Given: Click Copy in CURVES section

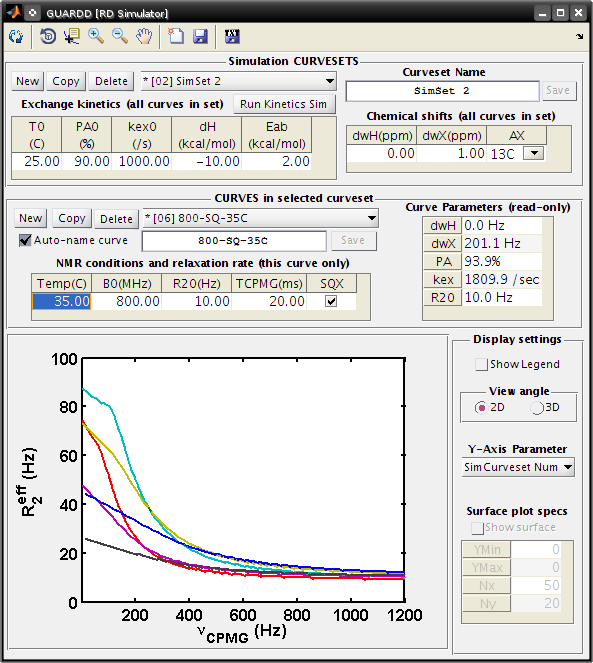Looking at the screenshot, I should 72,219.
